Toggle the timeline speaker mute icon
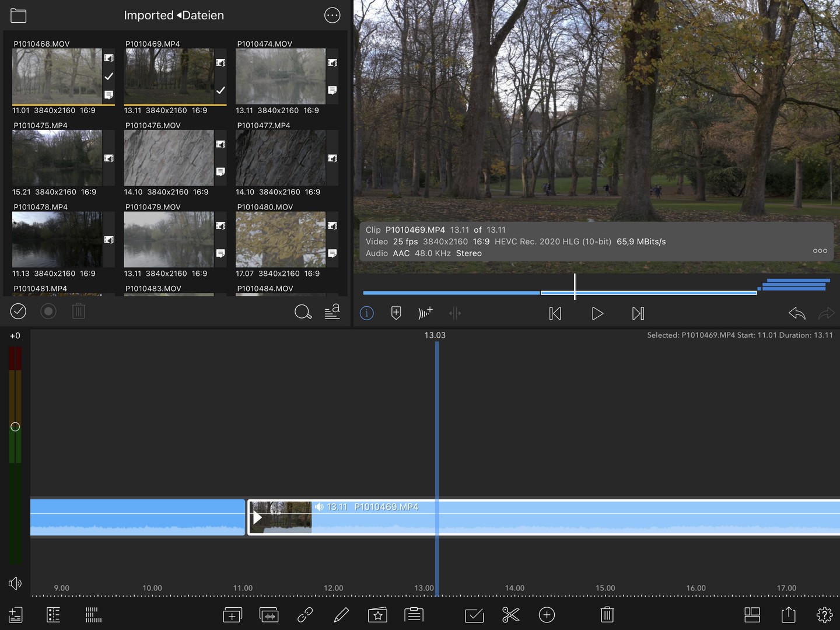The height and width of the screenshot is (630, 840). [x=15, y=583]
